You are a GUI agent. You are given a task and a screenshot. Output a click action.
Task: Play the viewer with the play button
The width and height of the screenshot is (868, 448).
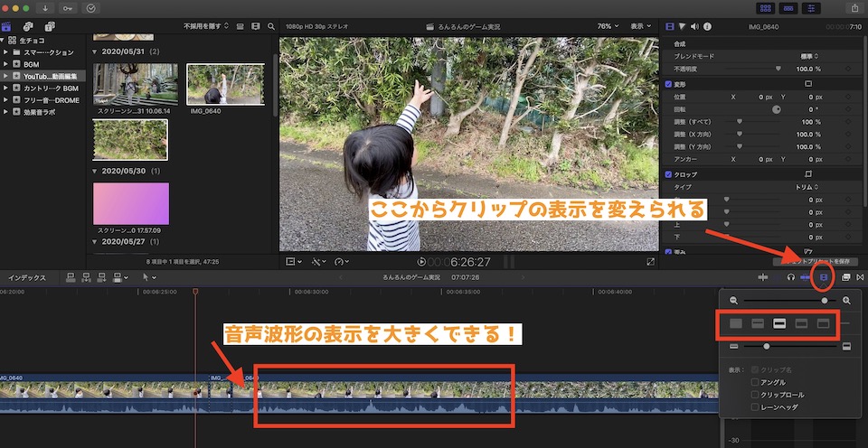click(421, 262)
